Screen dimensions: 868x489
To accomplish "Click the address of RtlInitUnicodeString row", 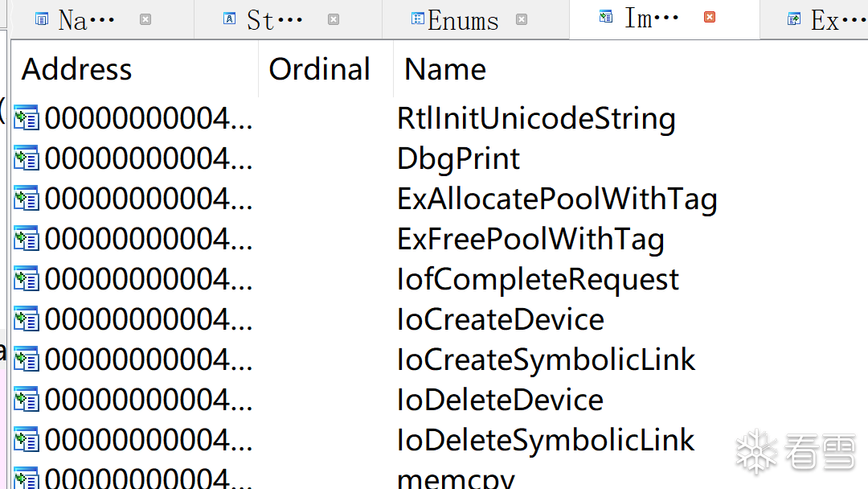I will pos(149,118).
